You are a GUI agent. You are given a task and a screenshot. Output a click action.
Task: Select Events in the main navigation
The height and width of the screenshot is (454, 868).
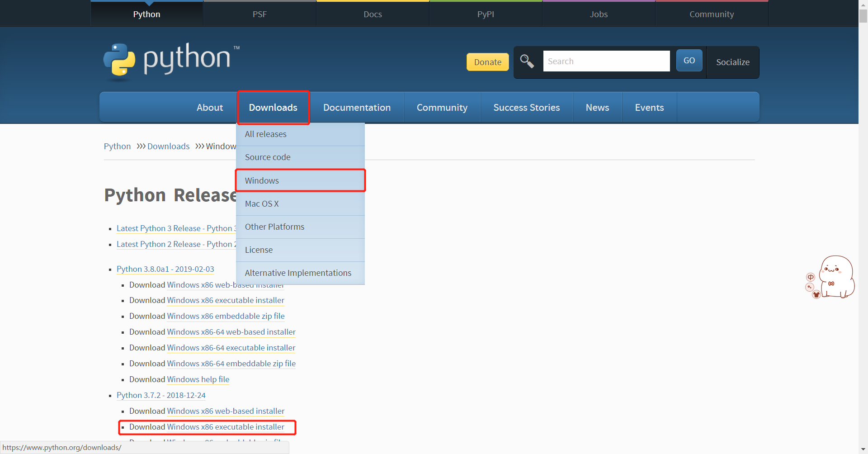point(649,107)
